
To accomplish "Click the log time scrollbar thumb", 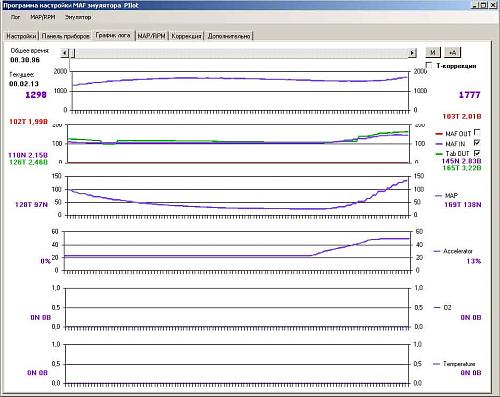I will [72, 53].
